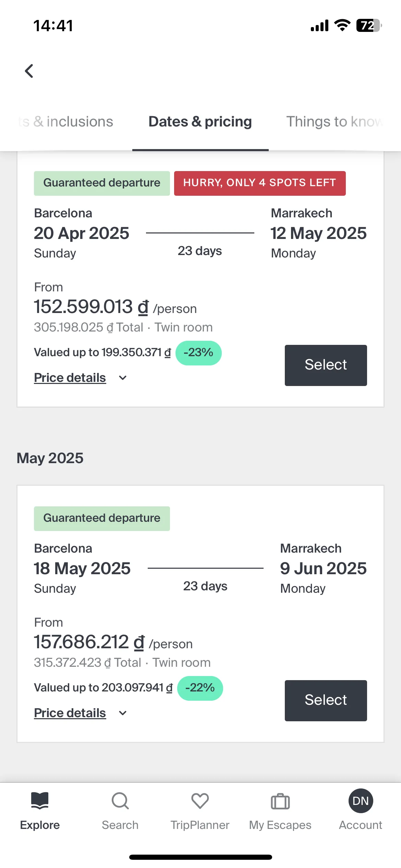Tap the -22% discount badge

coord(200,688)
